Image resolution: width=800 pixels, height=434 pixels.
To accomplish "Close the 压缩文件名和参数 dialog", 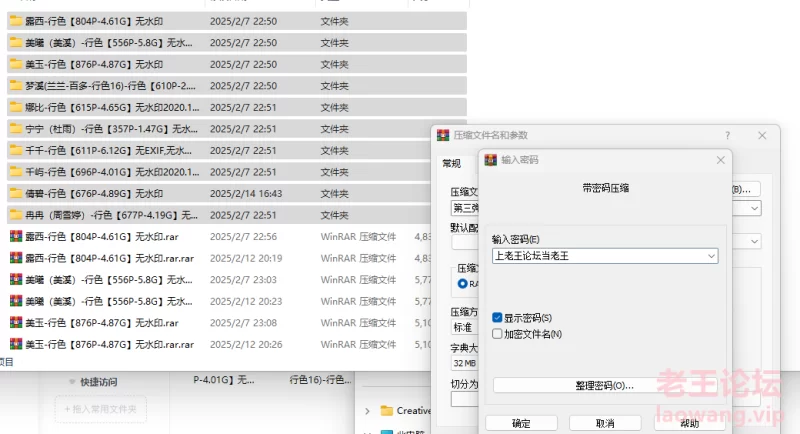I will [x=762, y=135].
